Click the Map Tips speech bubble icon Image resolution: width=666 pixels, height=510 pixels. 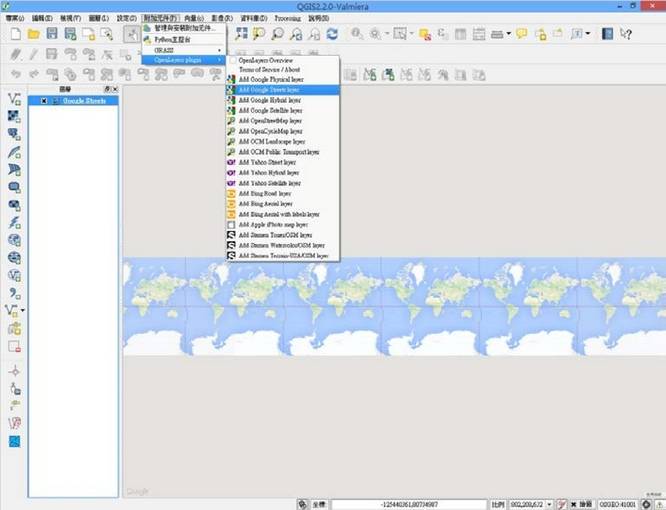click(522, 34)
